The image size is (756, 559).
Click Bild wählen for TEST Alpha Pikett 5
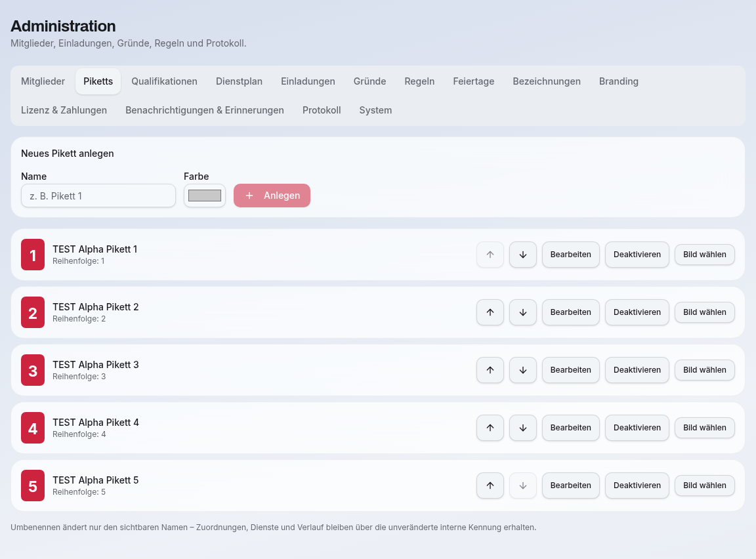[x=704, y=486]
